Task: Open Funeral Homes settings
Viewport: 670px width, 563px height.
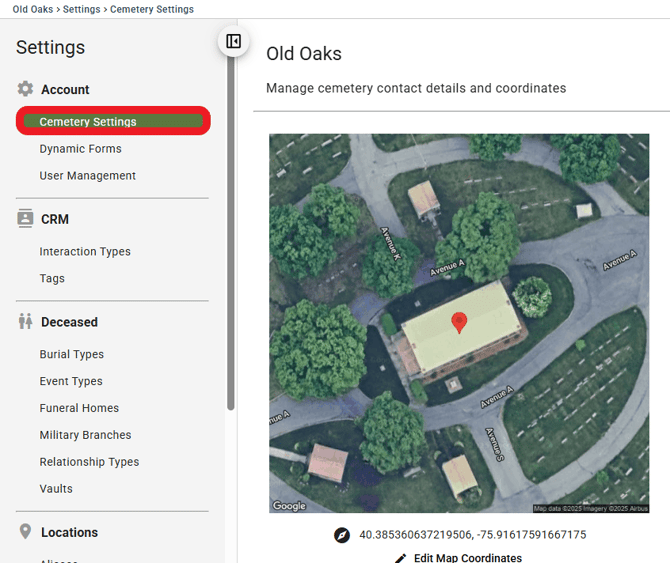Action: (79, 408)
